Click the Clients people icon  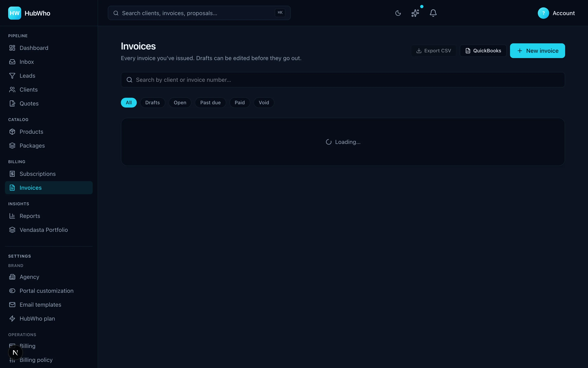[12, 90]
